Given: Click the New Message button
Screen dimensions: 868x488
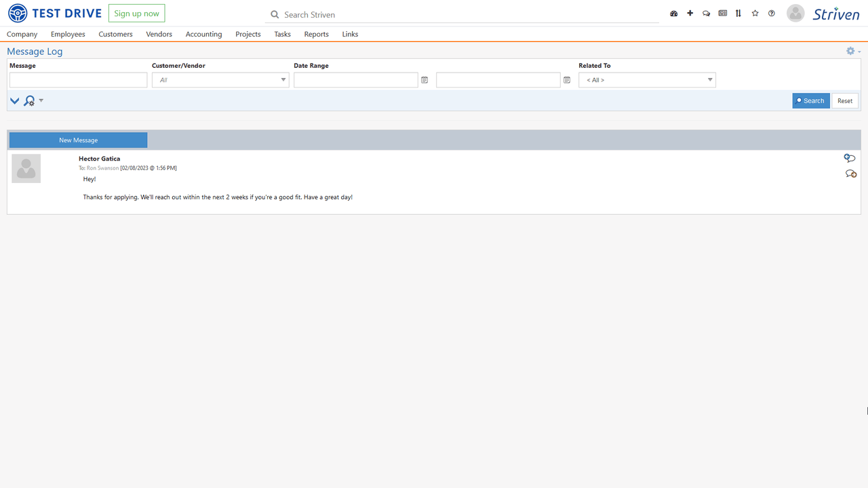Looking at the screenshot, I should pos(78,140).
